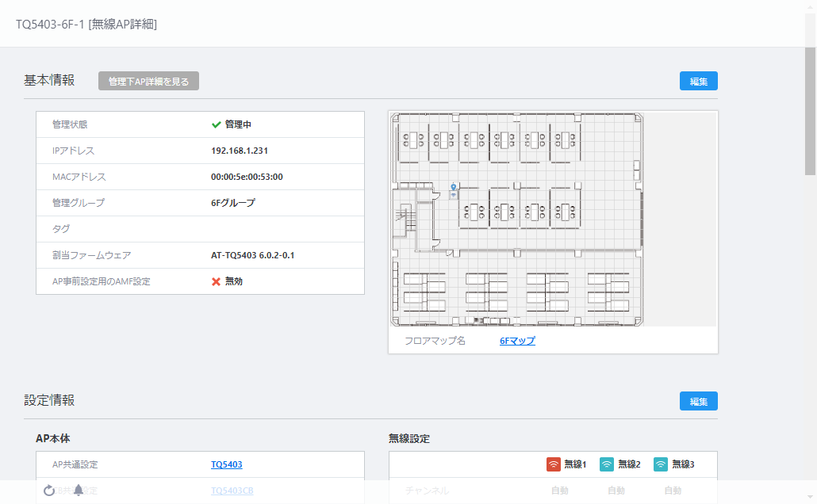The height and width of the screenshot is (504, 817).
Task: Click the 無線設定 subsection heading
Action: click(x=409, y=439)
